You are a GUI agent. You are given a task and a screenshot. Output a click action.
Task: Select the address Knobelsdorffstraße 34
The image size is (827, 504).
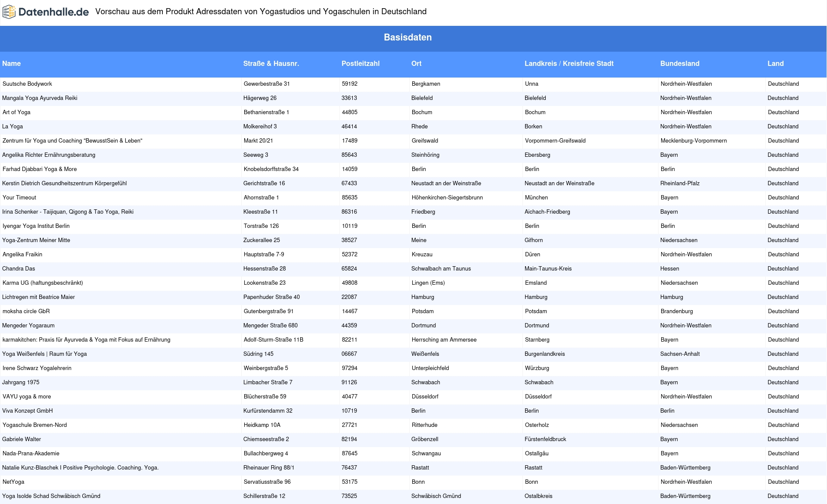271,169
